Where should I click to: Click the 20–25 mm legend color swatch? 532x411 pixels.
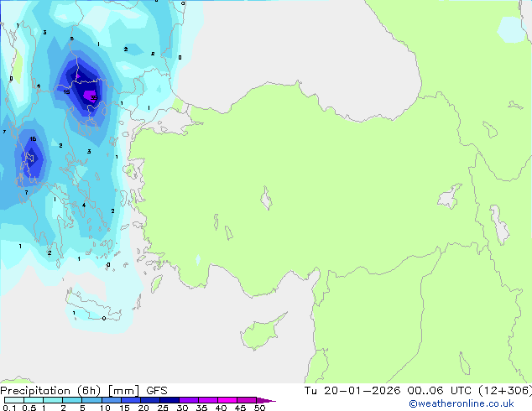point(149,400)
